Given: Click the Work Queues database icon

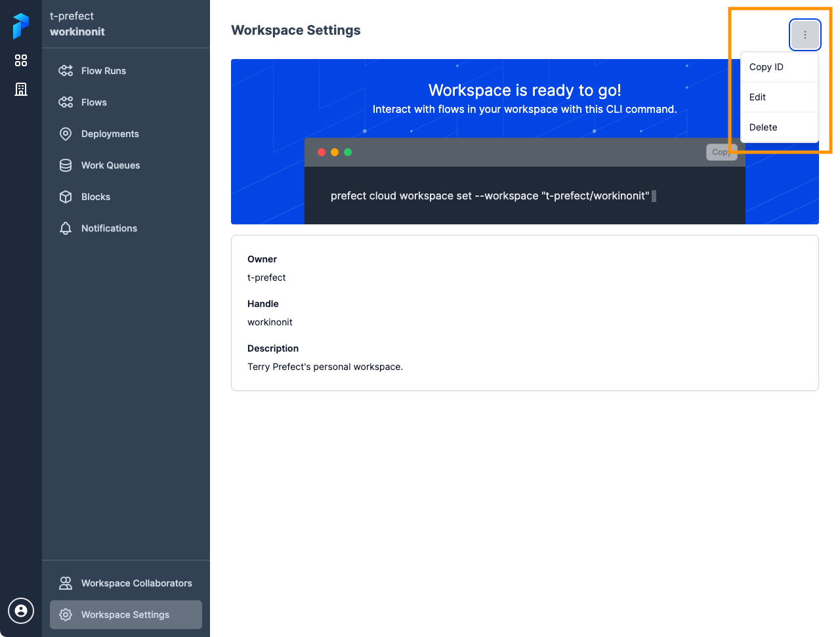Looking at the screenshot, I should pyautogui.click(x=66, y=165).
